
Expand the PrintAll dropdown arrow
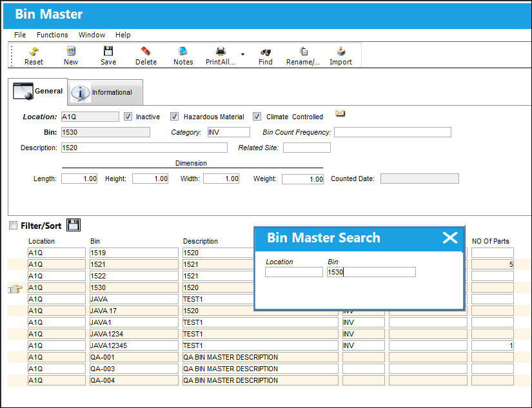coord(242,54)
